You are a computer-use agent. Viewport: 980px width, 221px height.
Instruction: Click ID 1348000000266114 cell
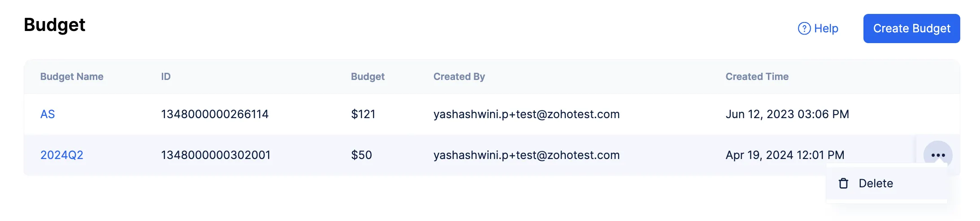[x=215, y=114]
